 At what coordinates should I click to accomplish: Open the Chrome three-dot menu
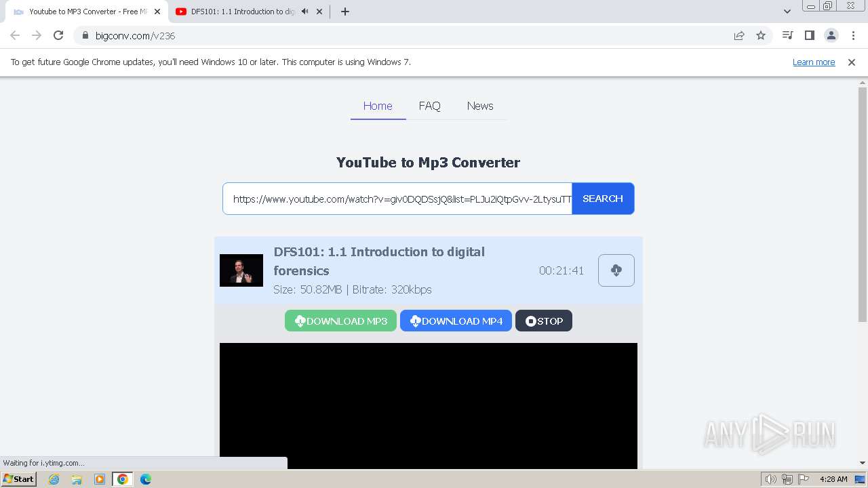click(853, 35)
